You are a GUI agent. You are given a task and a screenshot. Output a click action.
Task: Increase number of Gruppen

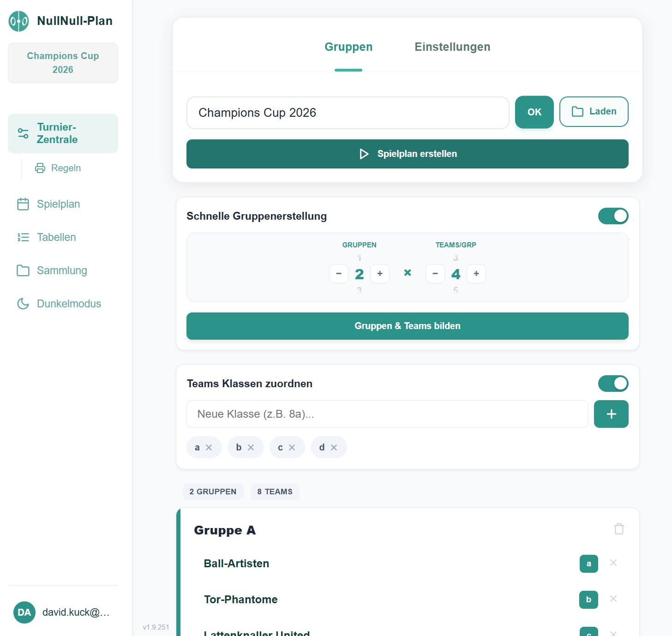point(380,274)
